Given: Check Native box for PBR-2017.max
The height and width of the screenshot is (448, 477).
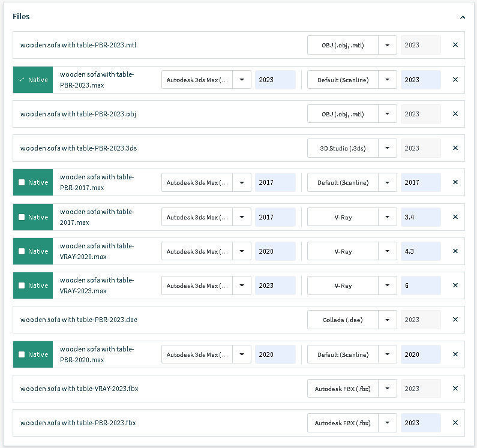Looking at the screenshot, I should [22, 183].
